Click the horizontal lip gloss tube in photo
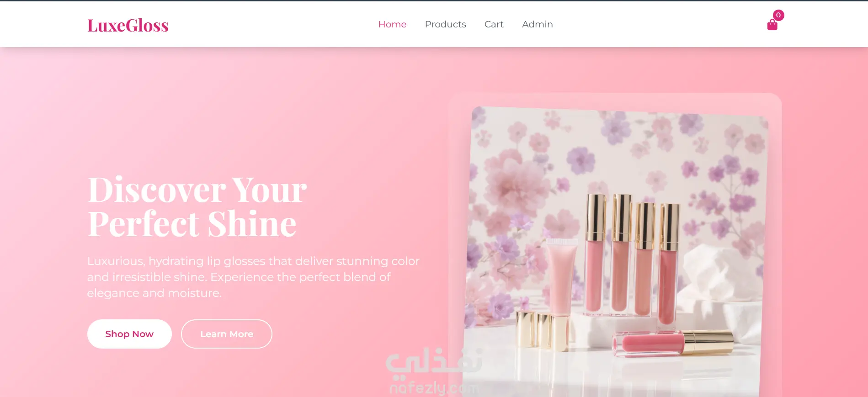Screen dimensions: 868x397 point(673,343)
